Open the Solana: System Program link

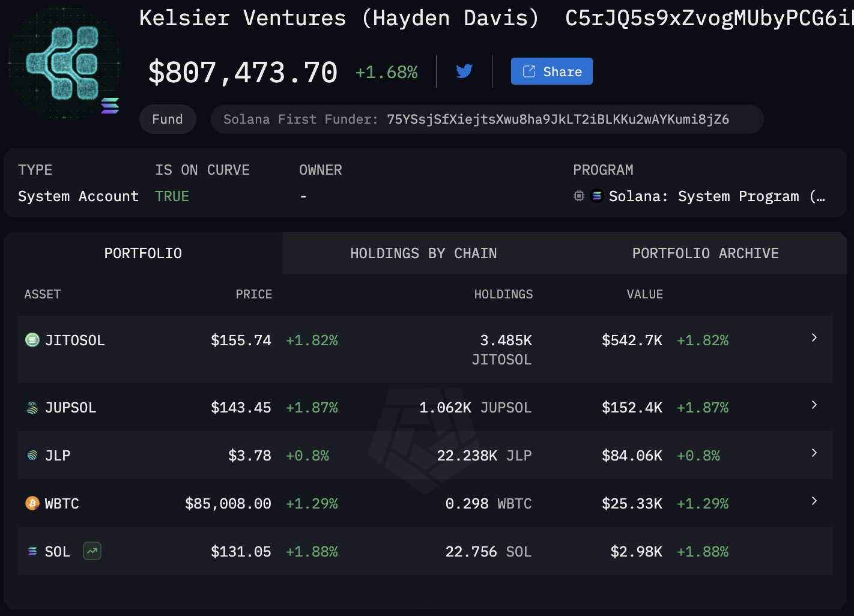[x=716, y=196]
